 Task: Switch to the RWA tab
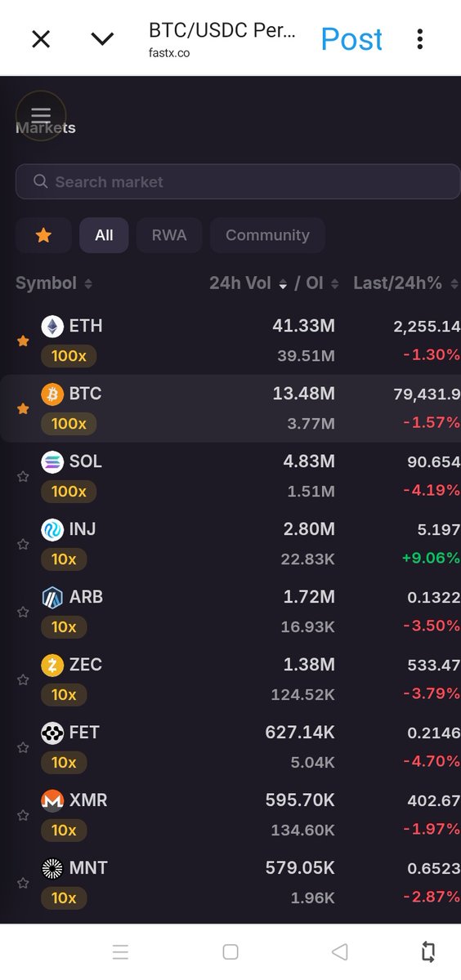pyautogui.click(x=169, y=235)
